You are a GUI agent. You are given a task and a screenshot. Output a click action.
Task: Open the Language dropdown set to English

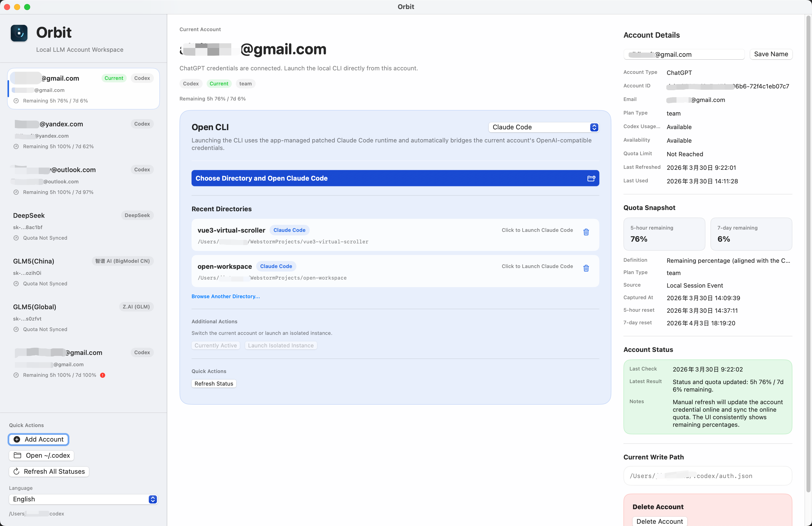click(83, 499)
